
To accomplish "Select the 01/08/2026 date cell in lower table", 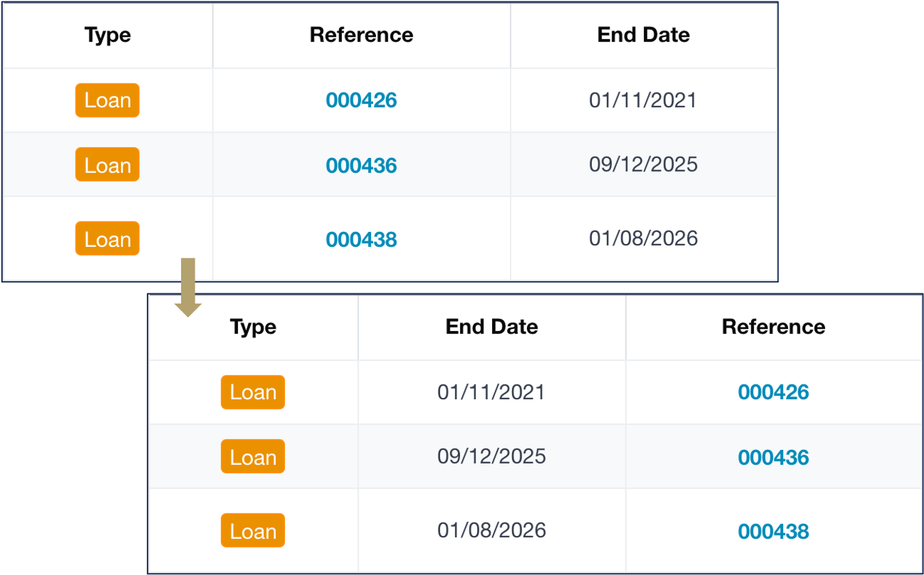I will click(491, 531).
